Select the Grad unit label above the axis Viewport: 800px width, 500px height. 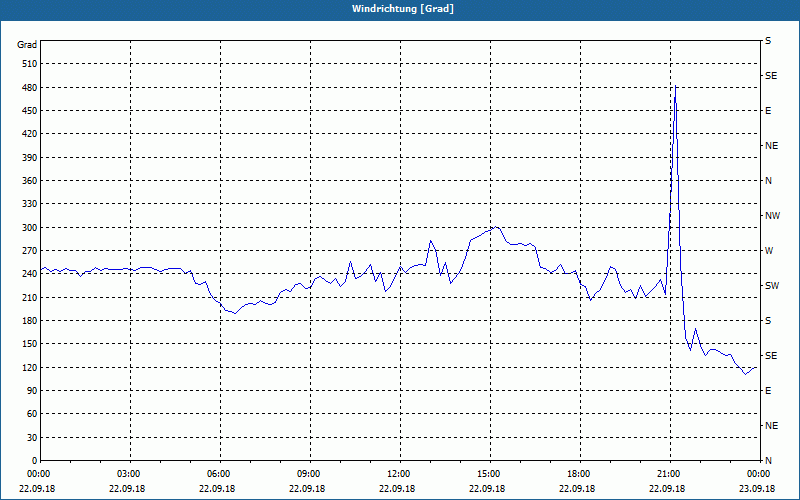[x=27, y=45]
